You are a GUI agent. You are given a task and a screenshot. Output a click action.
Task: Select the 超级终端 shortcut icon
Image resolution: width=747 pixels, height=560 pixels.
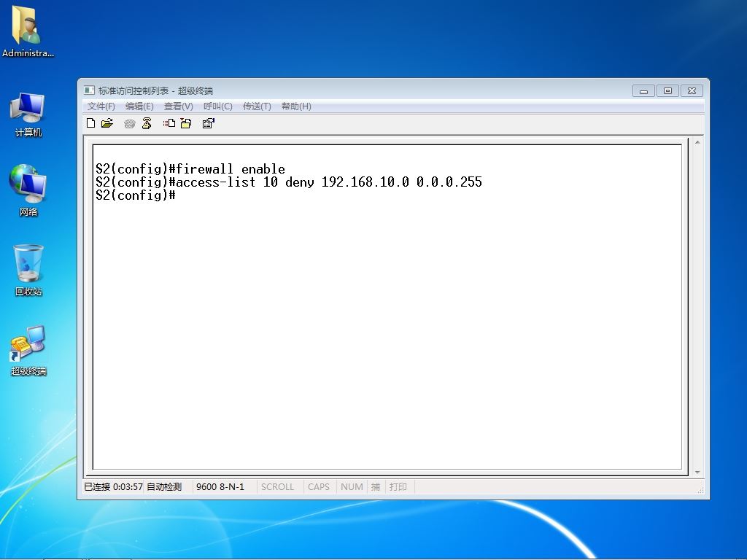(x=28, y=351)
